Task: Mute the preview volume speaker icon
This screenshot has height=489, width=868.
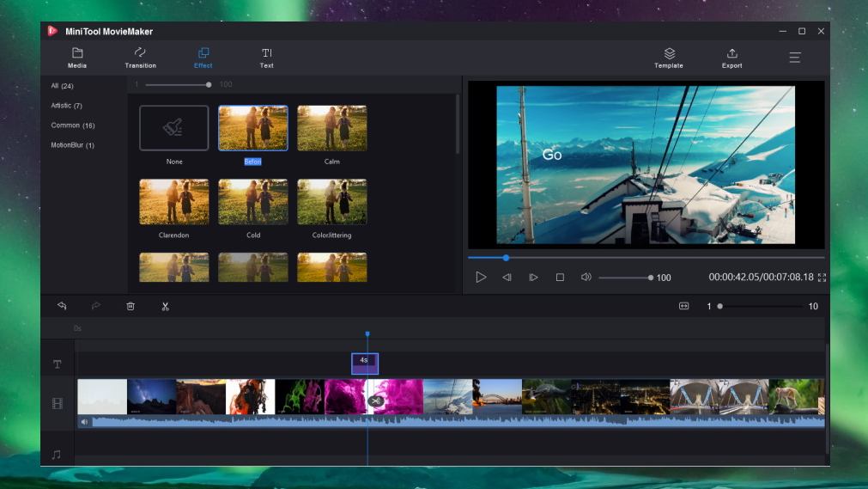Action: [586, 278]
